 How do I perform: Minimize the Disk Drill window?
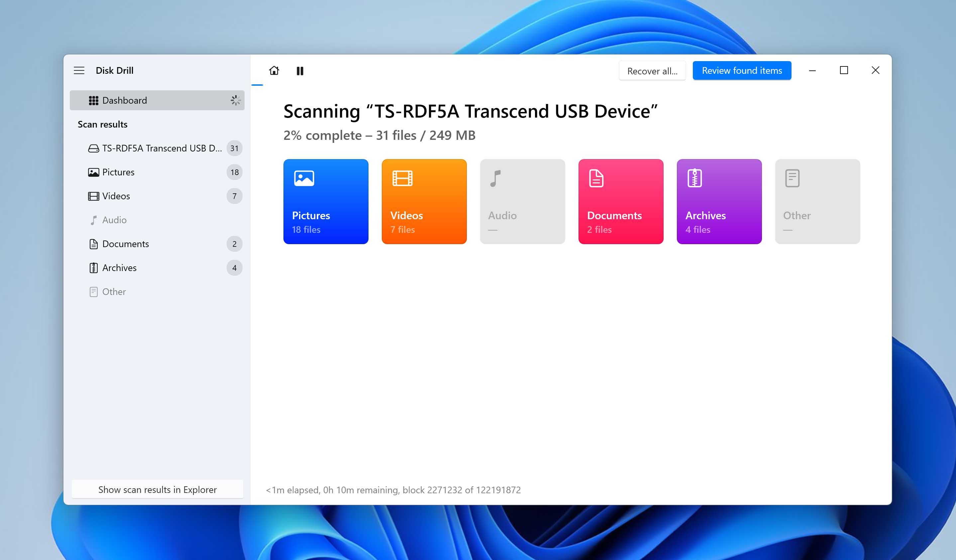click(812, 70)
